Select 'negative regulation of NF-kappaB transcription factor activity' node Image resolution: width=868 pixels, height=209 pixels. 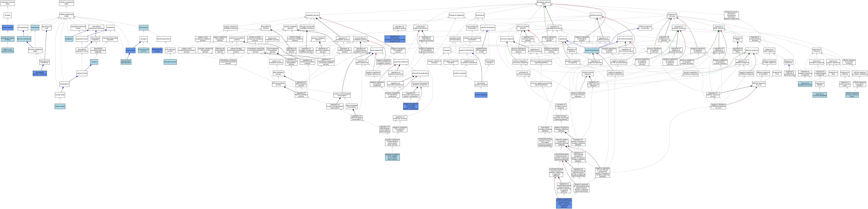pyautogui.click(x=392, y=157)
